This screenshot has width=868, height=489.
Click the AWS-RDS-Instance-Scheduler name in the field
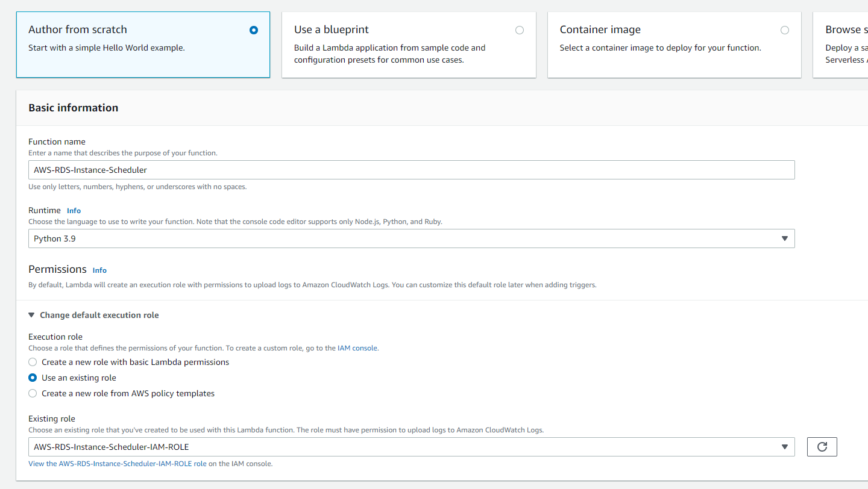click(x=90, y=170)
